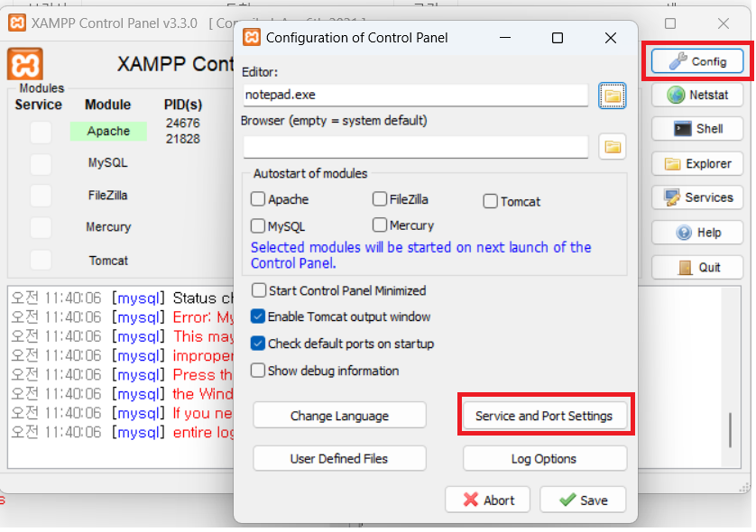Open Config with the wrench button
Screen dimensions: 756x532
(697, 61)
